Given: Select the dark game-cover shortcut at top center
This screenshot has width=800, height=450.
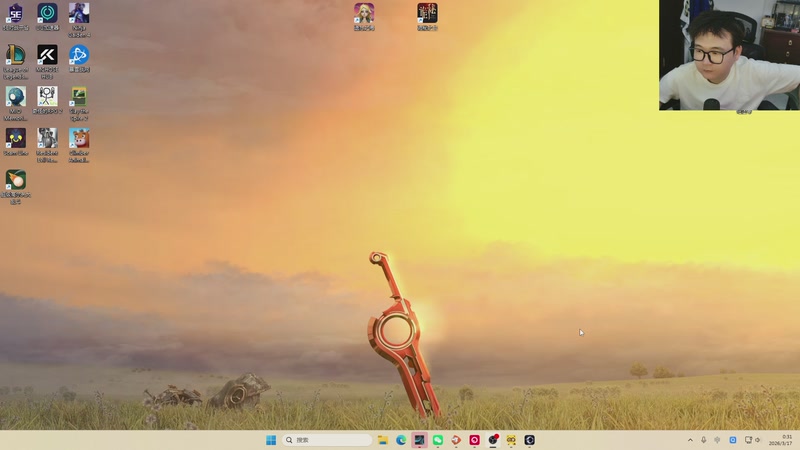Looking at the screenshot, I should [x=427, y=16].
